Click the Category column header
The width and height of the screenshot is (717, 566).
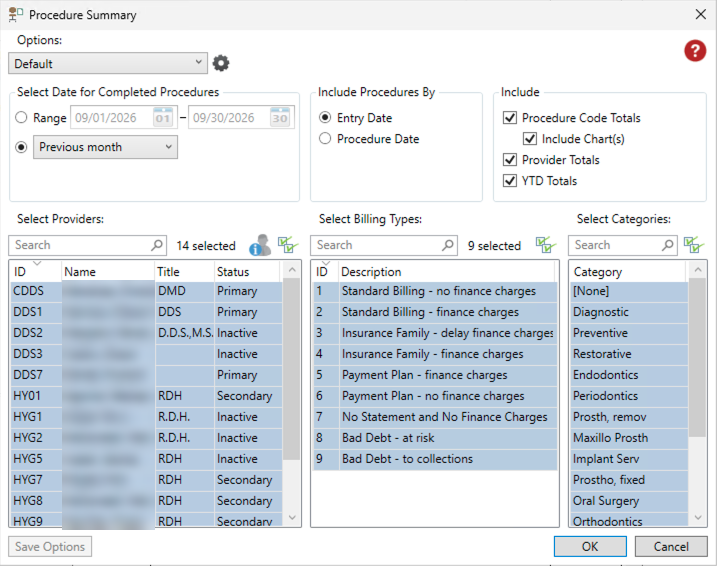pos(628,272)
